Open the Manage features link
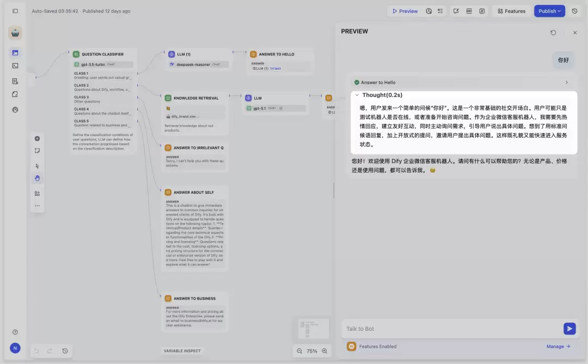 (558, 347)
